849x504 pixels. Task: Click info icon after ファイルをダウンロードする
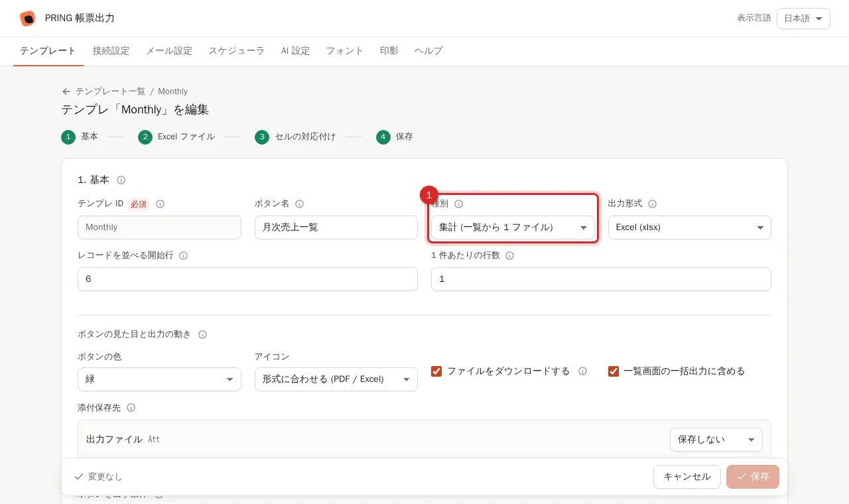click(x=582, y=371)
